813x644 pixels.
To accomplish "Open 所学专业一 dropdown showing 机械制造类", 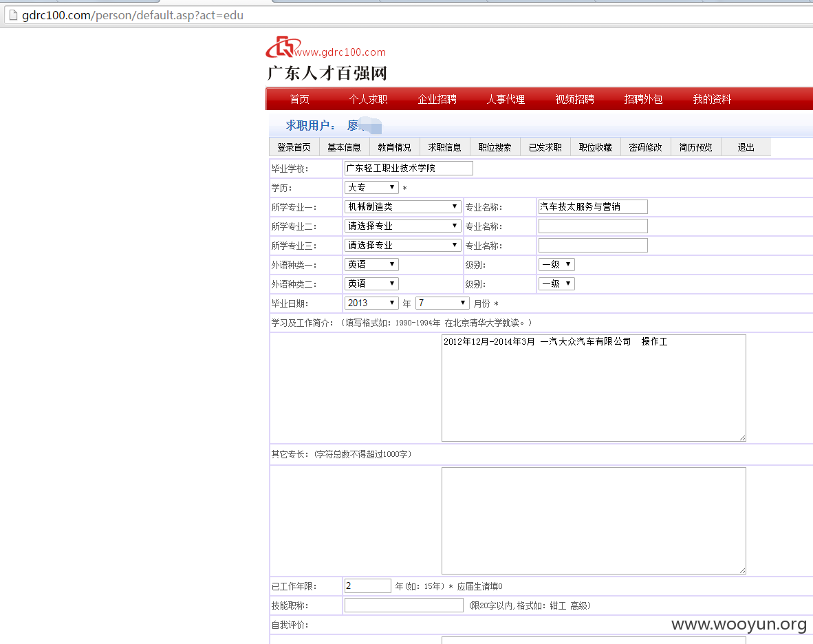I will tap(402, 206).
